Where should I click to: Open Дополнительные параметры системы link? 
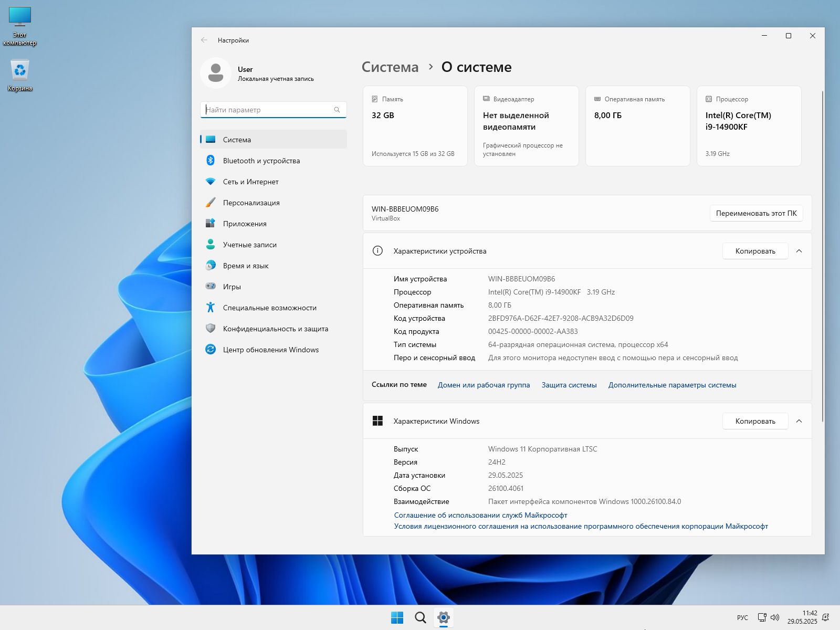(672, 385)
